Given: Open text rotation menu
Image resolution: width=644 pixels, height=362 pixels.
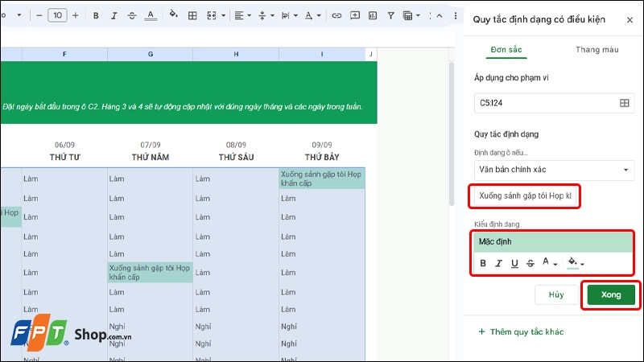Looking at the screenshot, I should pyautogui.click(x=312, y=15).
